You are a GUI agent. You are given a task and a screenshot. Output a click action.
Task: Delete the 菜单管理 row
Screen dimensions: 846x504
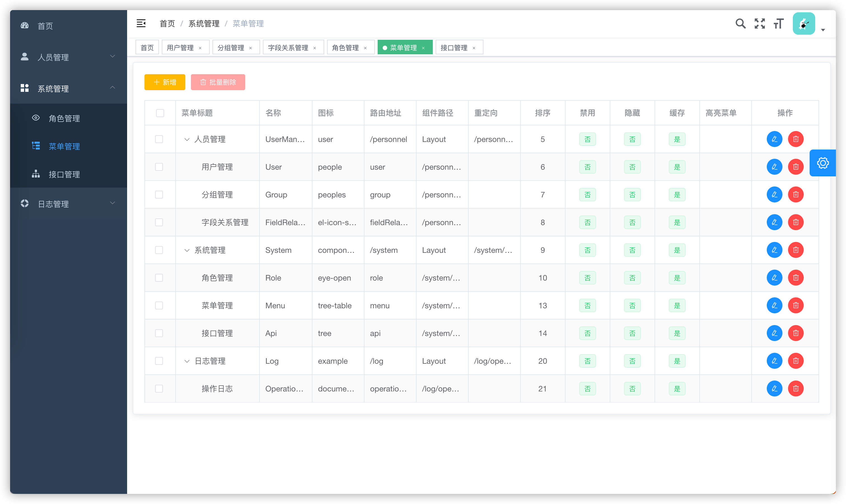pos(795,305)
